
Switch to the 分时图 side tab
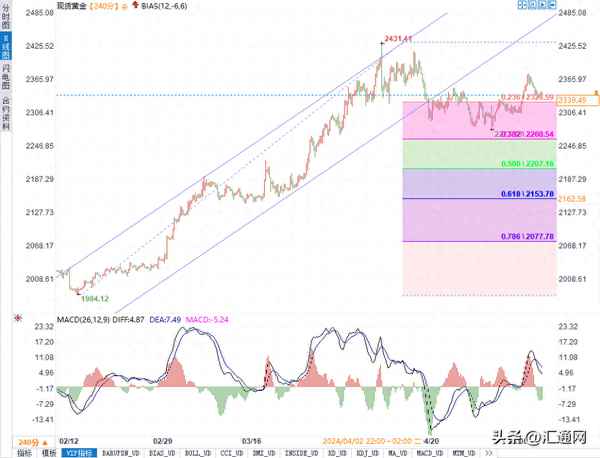[5, 16]
